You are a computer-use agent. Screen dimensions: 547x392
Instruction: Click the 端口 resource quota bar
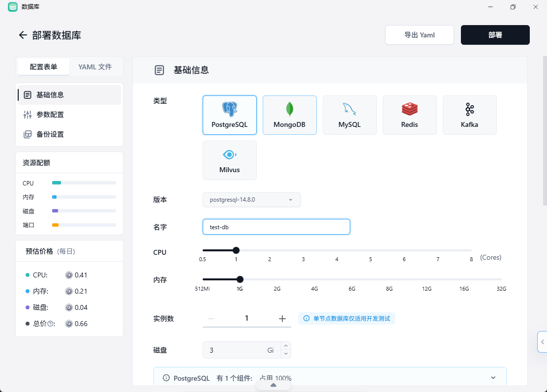point(84,225)
